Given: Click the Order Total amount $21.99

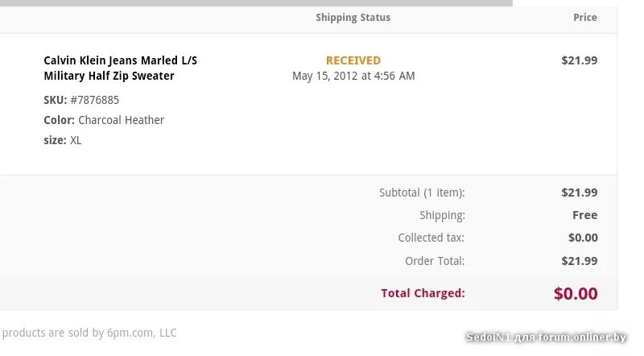Looking at the screenshot, I should coord(579,261).
